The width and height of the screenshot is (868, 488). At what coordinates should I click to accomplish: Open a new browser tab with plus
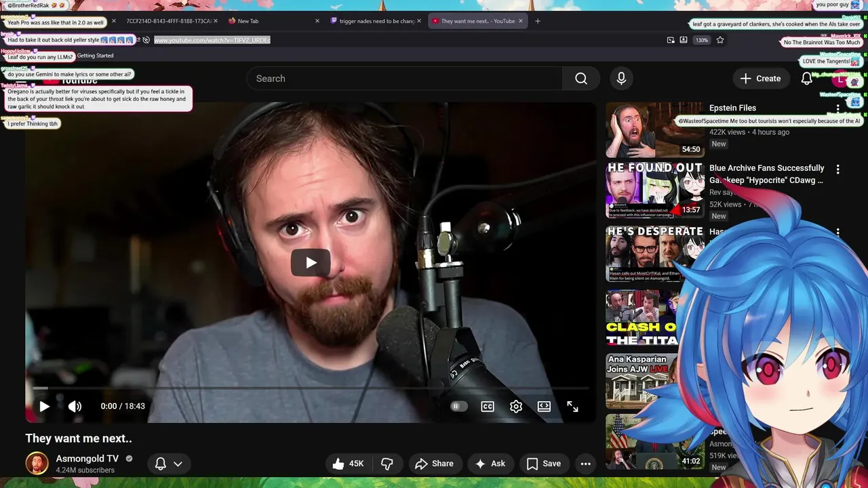pyautogui.click(x=538, y=21)
